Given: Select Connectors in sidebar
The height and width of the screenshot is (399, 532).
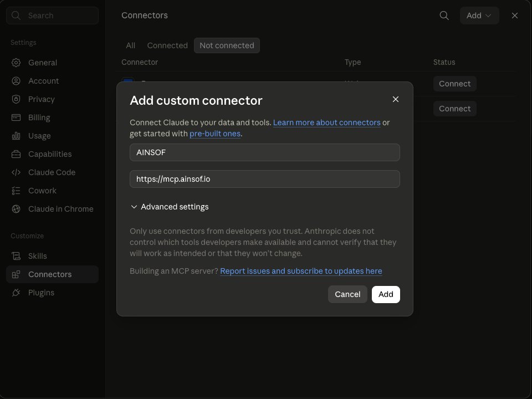Looking at the screenshot, I should coord(52,274).
